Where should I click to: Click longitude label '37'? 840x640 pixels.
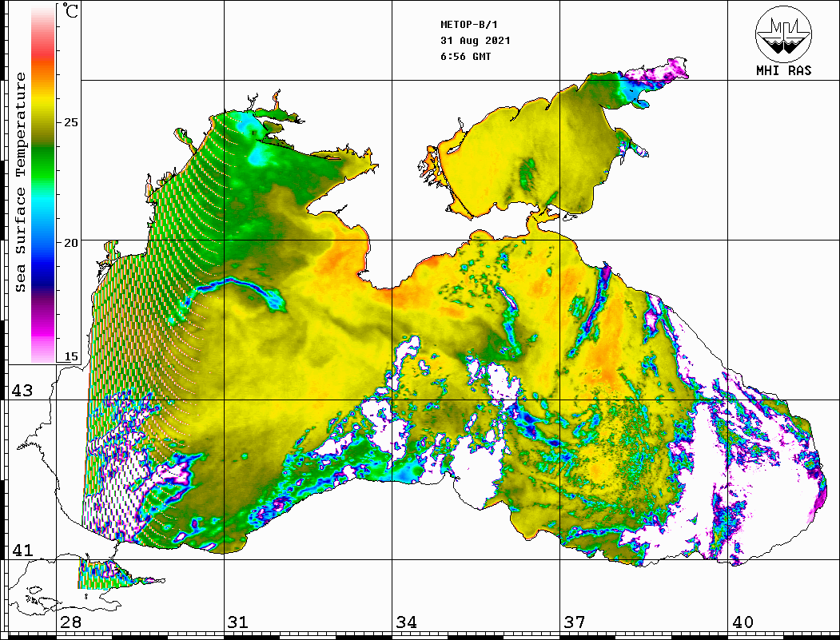coord(575,622)
